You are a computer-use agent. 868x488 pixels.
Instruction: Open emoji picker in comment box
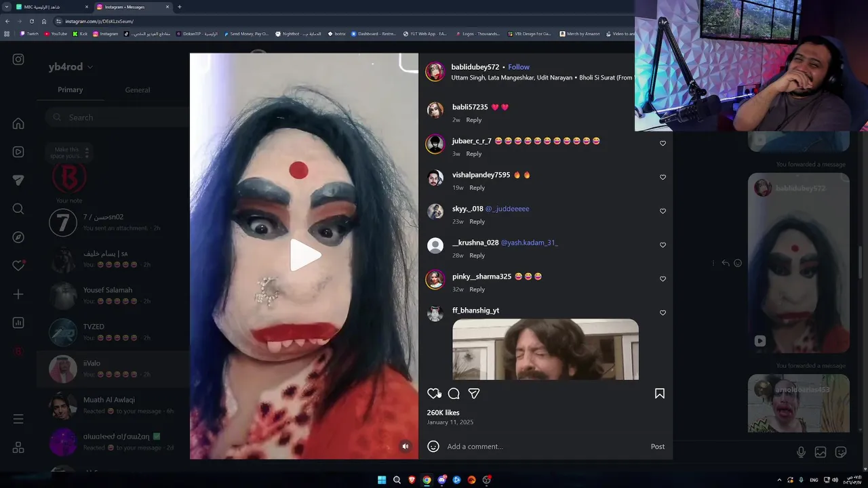click(x=433, y=446)
